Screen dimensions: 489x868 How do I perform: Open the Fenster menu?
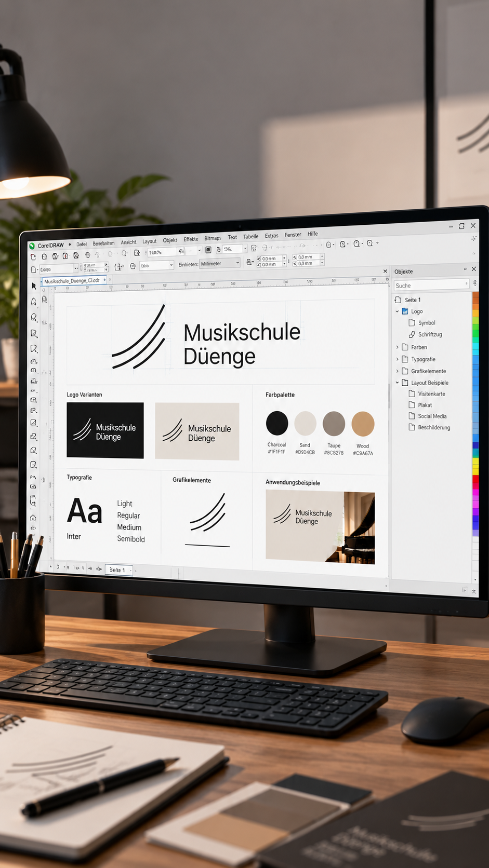click(293, 235)
